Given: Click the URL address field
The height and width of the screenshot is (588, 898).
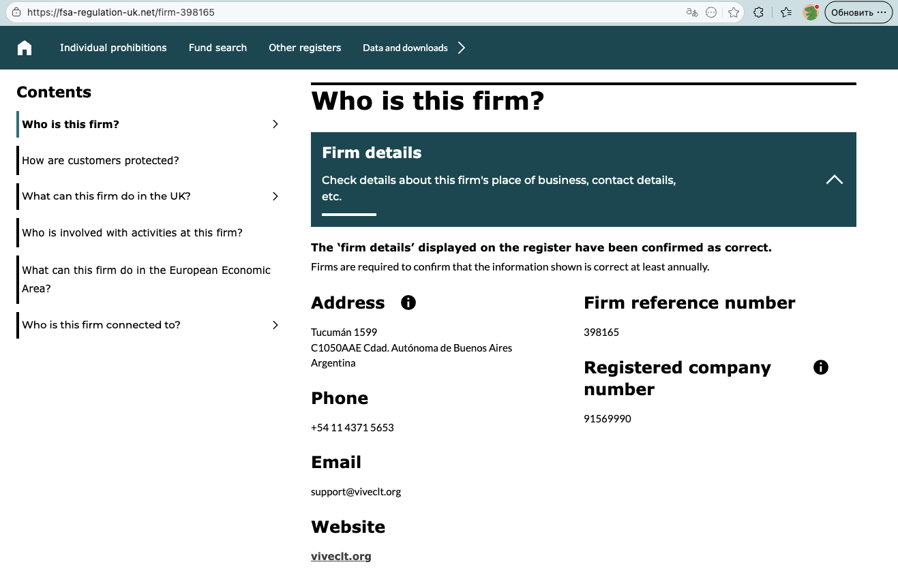Looking at the screenshot, I should point(341,12).
